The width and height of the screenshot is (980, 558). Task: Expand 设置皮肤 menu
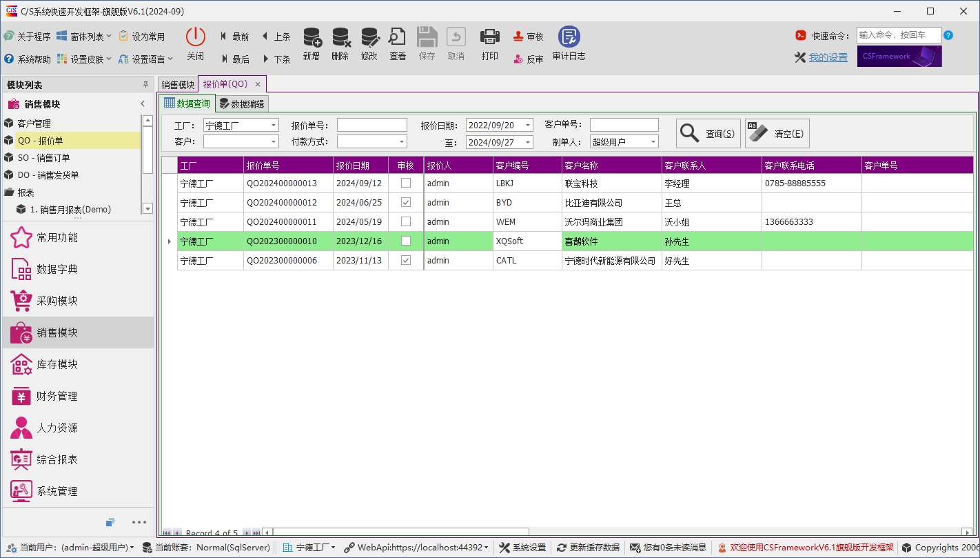point(84,59)
